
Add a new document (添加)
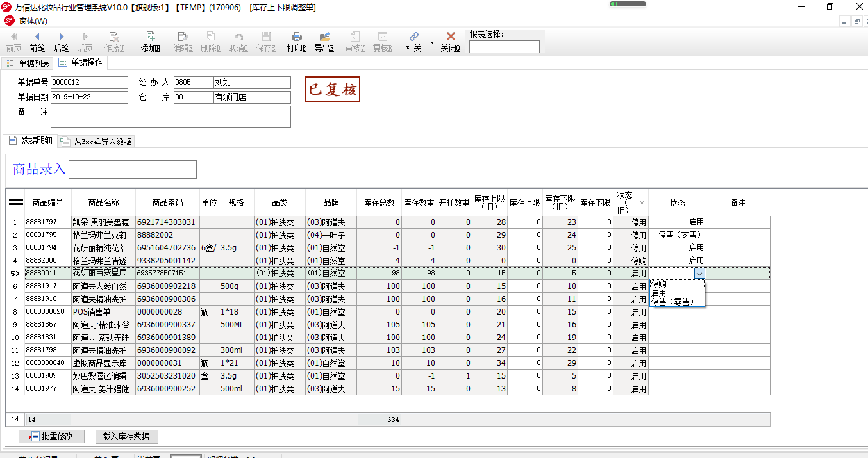coord(151,42)
